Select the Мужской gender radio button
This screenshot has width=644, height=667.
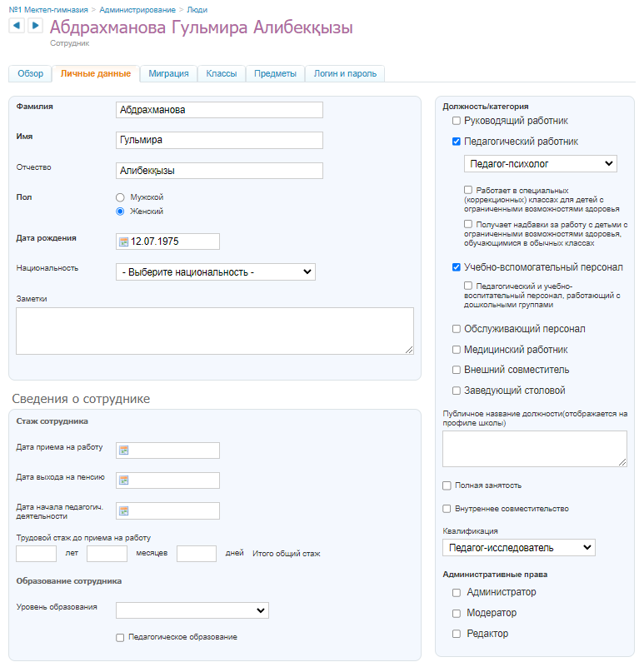click(121, 197)
